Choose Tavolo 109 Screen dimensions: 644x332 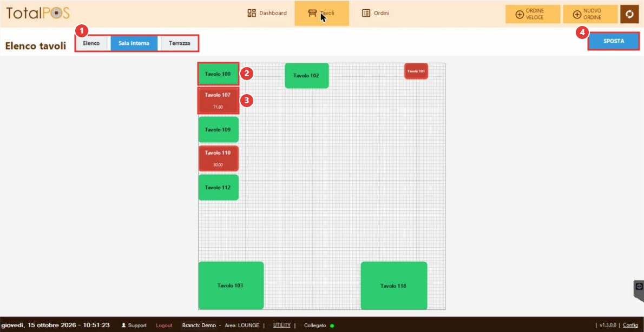click(x=218, y=130)
